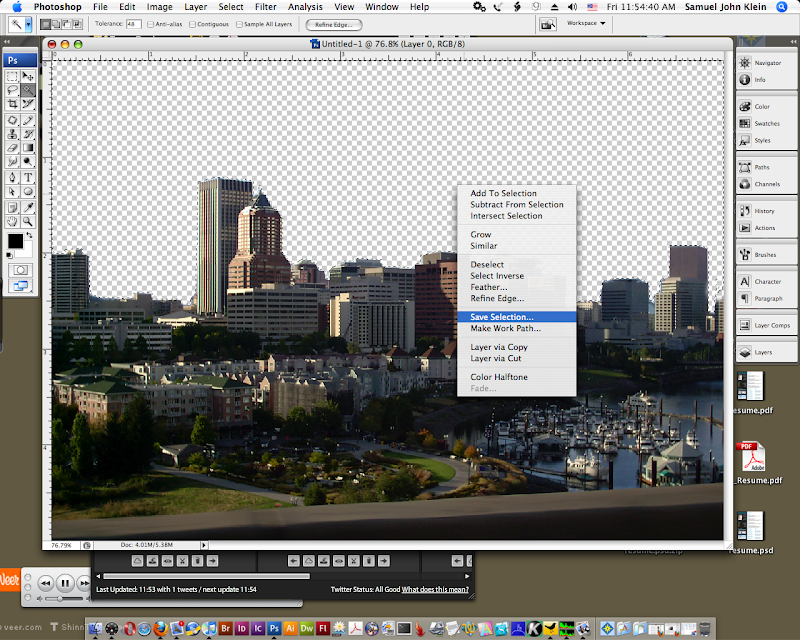Toggle the Contiguous checkbox
The image size is (800, 640).
193,24
